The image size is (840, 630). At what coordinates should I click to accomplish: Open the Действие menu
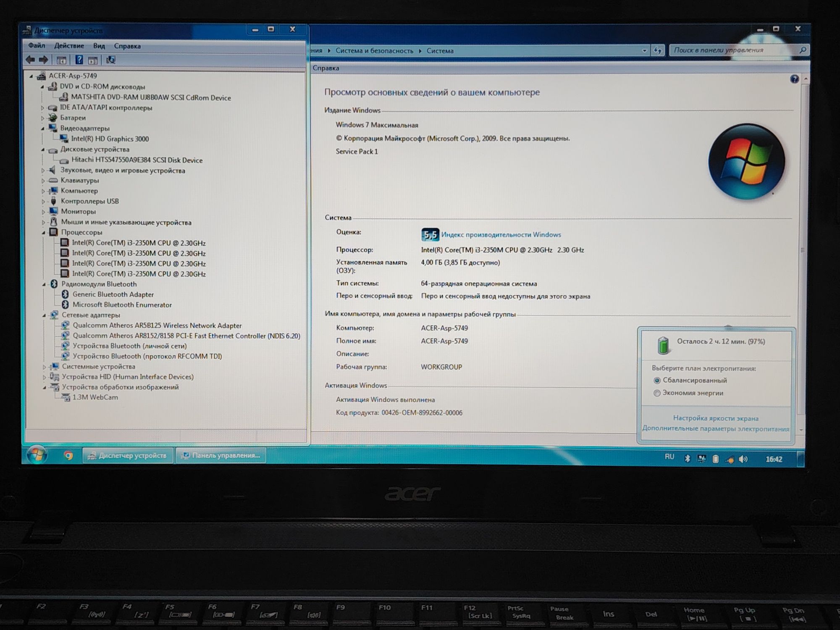pos(69,46)
